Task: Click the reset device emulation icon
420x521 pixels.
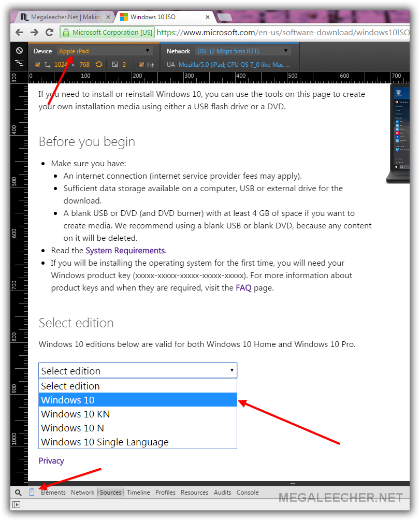Action: tap(19, 51)
